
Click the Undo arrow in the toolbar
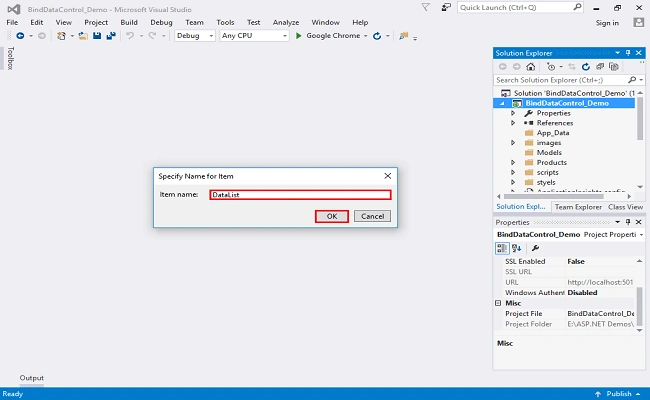(130, 36)
